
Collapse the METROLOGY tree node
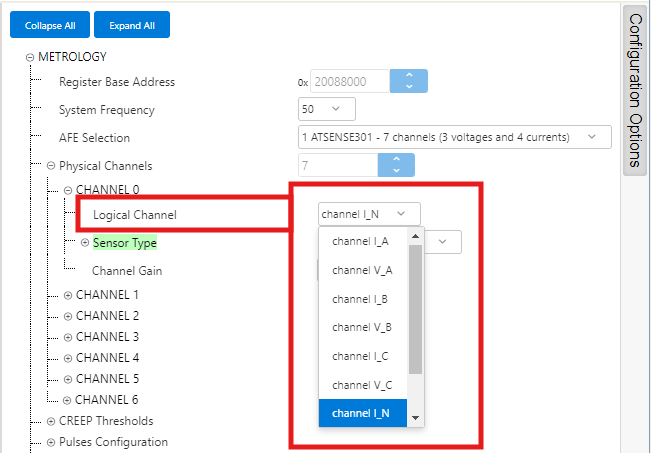(30, 57)
